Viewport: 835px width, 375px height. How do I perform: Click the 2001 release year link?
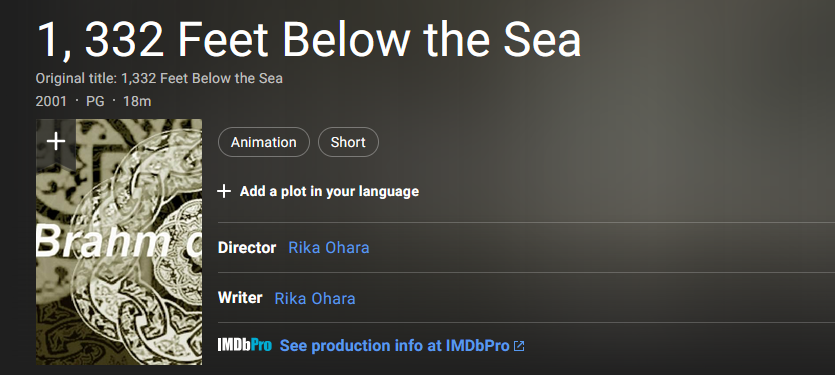(x=52, y=101)
